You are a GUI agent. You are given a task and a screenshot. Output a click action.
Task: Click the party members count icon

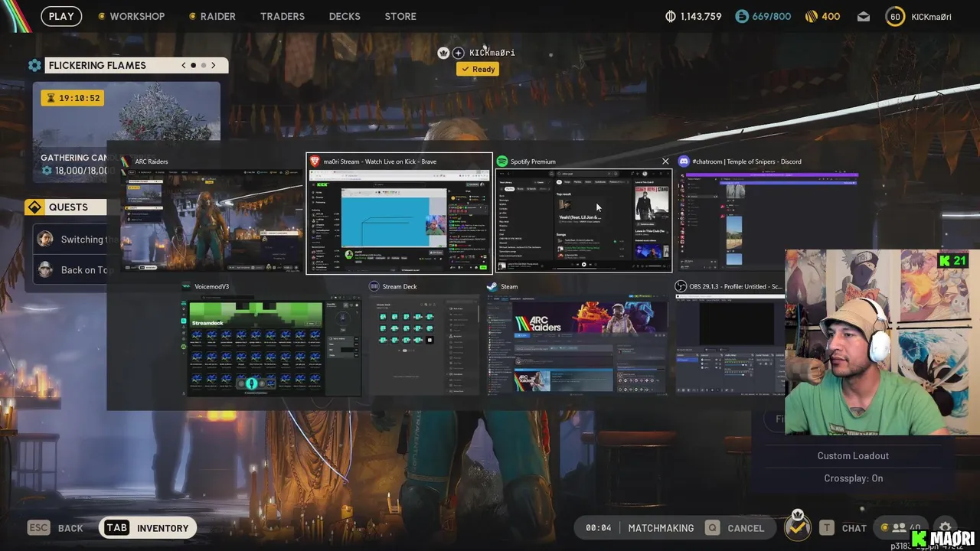click(x=899, y=528)
